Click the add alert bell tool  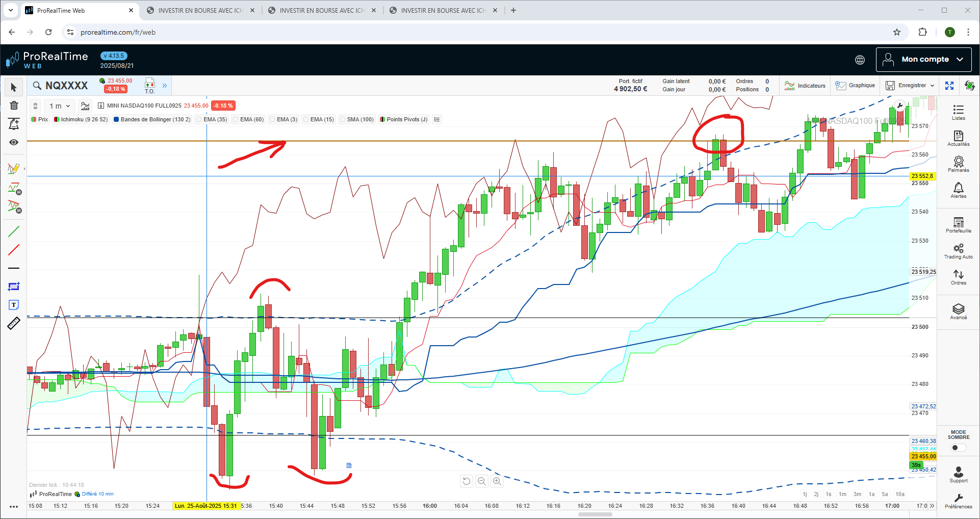click(x=14, y=124)
